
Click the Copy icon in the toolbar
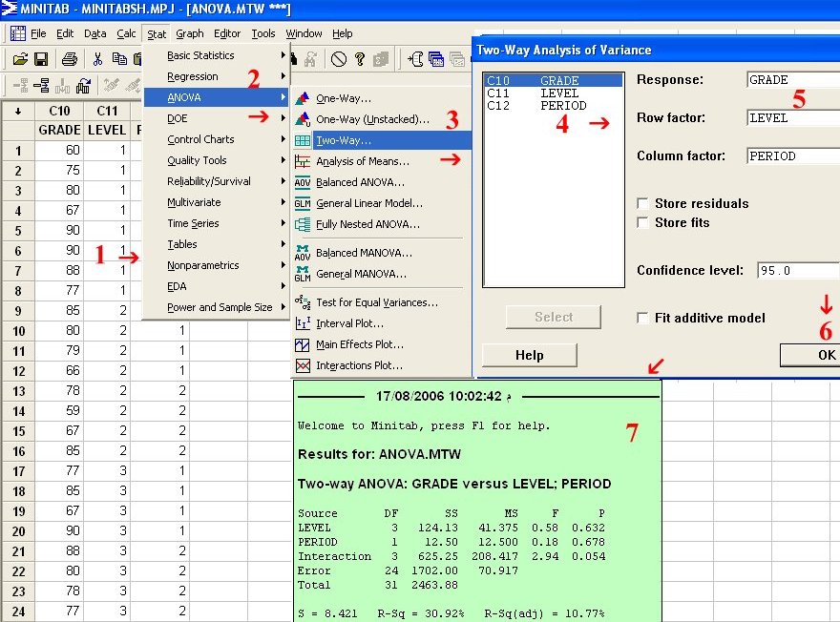[x=119, y=59]
